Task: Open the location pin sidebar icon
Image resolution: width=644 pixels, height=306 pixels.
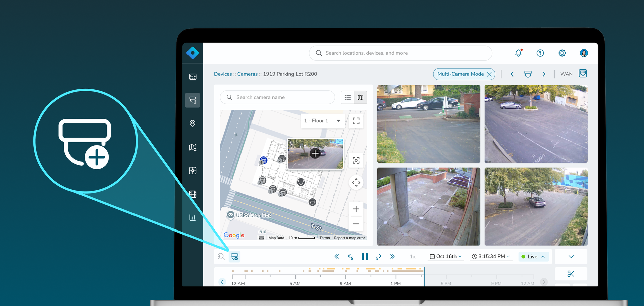Action: pyautogui.click(x=193, y=124)
